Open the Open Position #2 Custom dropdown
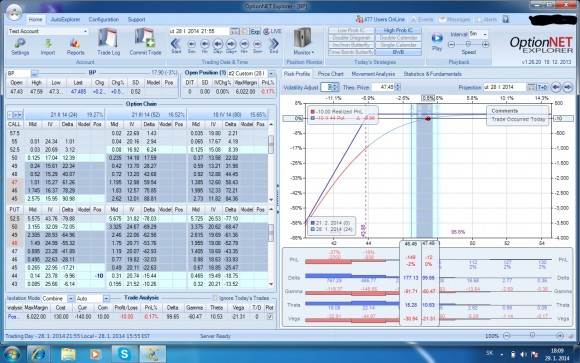 272,73
